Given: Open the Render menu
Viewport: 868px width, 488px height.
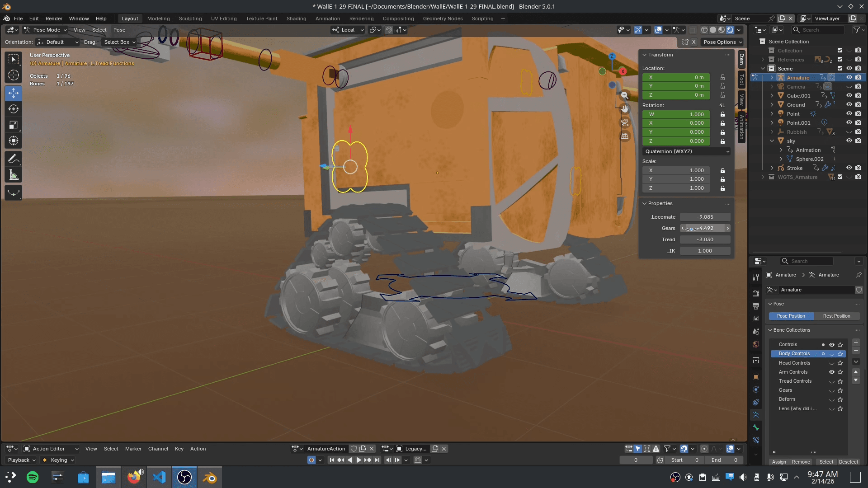Looking at the screenshot, I should (54, 19).
